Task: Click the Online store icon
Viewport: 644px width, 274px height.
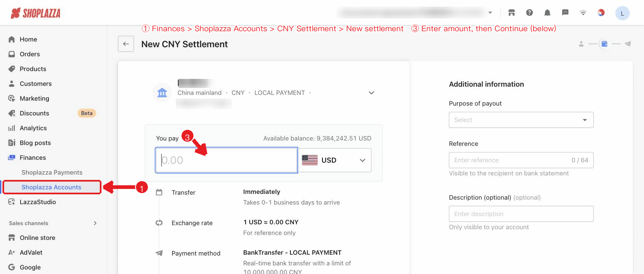Action: 11,238
